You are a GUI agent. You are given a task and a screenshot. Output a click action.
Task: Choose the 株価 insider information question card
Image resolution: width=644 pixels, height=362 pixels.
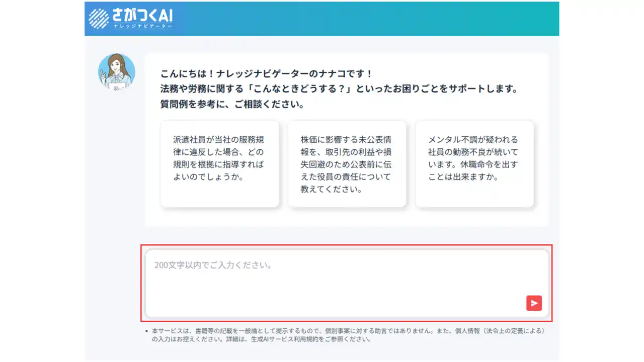point(347,163)
